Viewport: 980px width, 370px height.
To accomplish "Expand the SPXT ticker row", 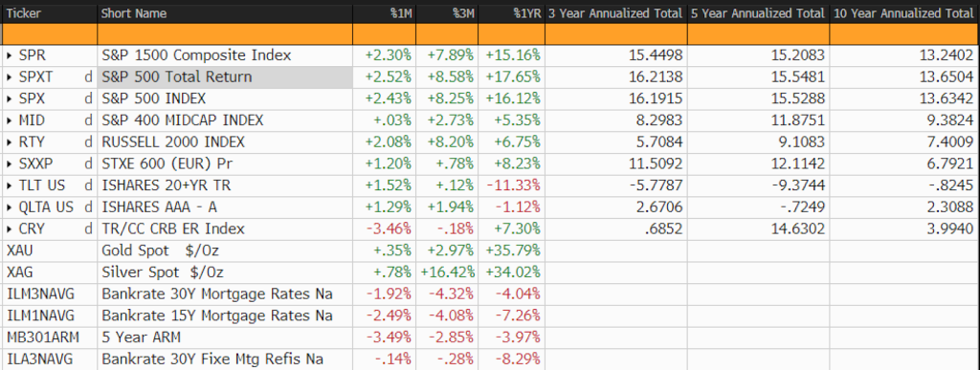I will [x=10, y=77].
